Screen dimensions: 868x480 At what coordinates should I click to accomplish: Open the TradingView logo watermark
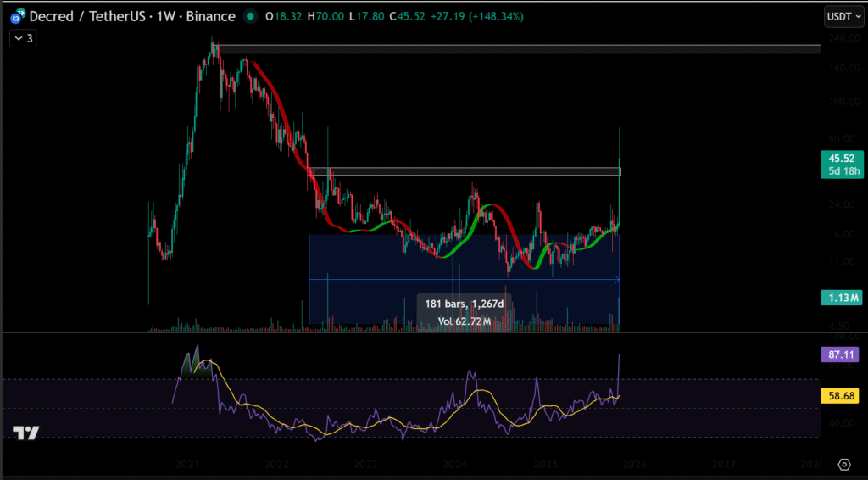(25, 433)
